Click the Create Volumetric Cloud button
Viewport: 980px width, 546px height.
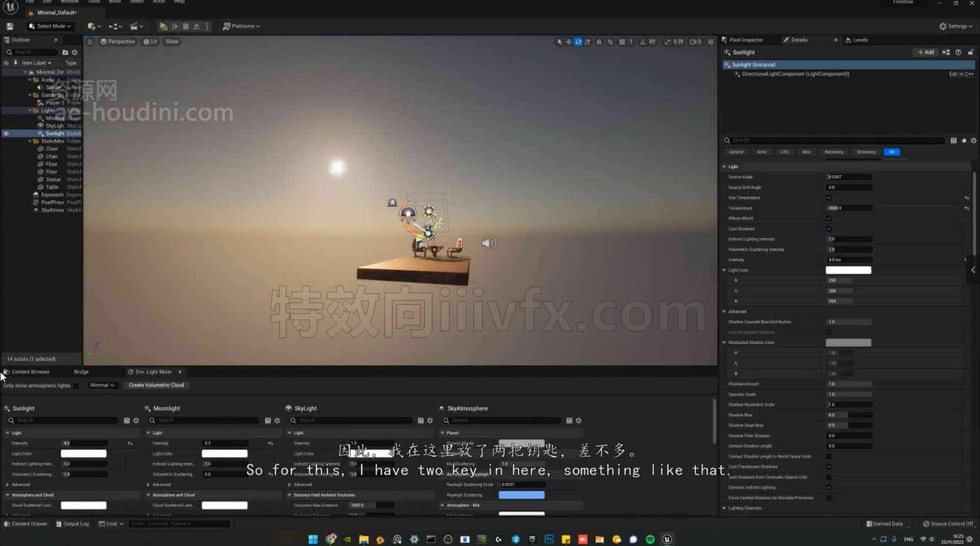pyautogui.click(x=156, y=386)
